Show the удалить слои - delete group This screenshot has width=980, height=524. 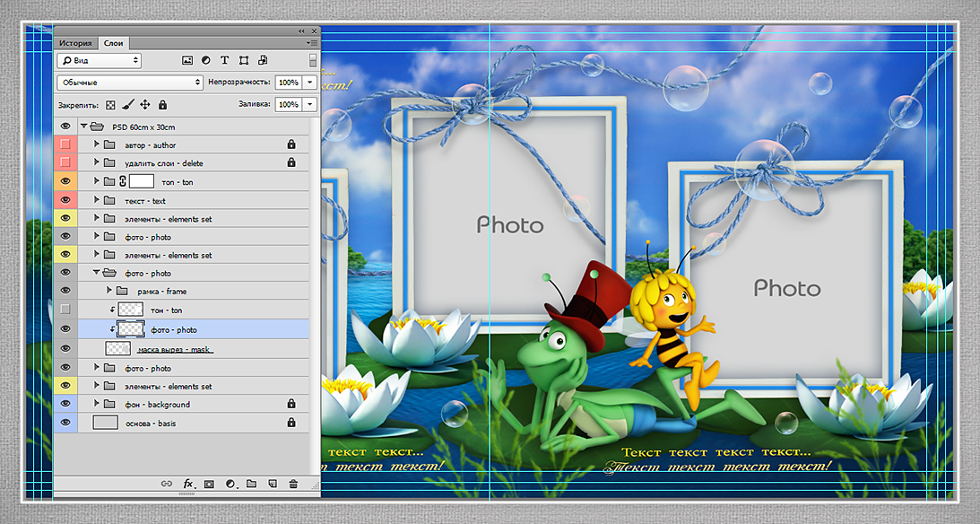(65, 162)
